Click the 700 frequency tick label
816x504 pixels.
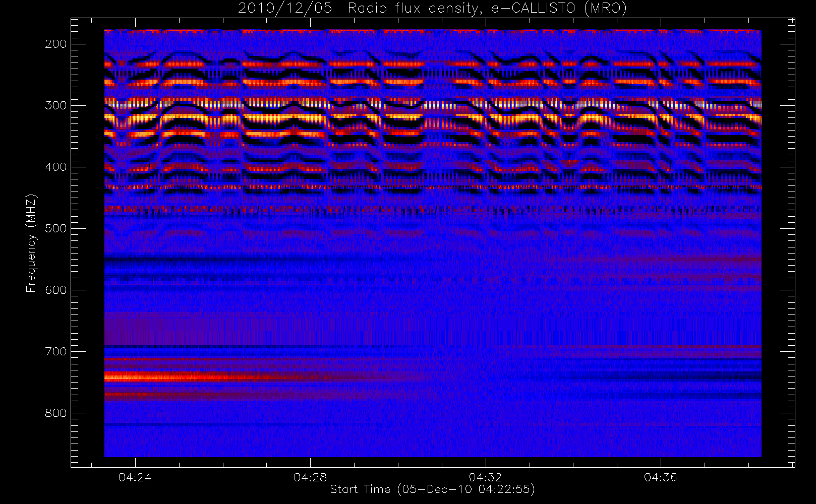click(55, 351)
